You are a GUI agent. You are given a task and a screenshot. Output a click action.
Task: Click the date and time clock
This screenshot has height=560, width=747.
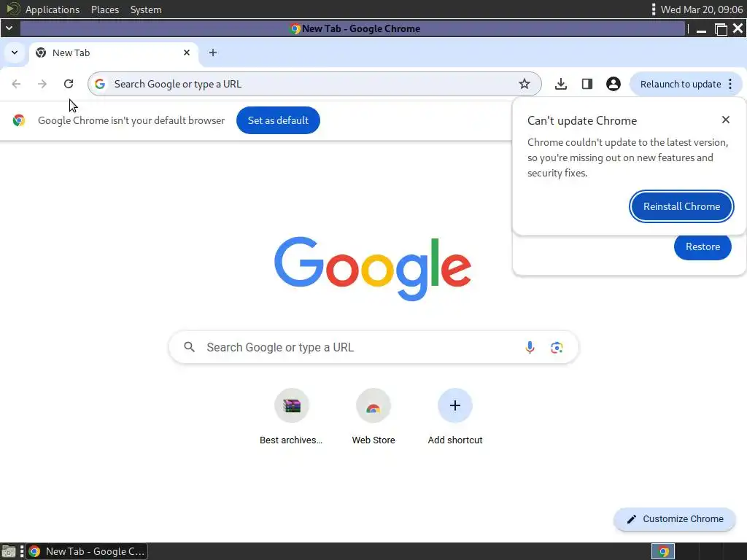coord(702,9)
